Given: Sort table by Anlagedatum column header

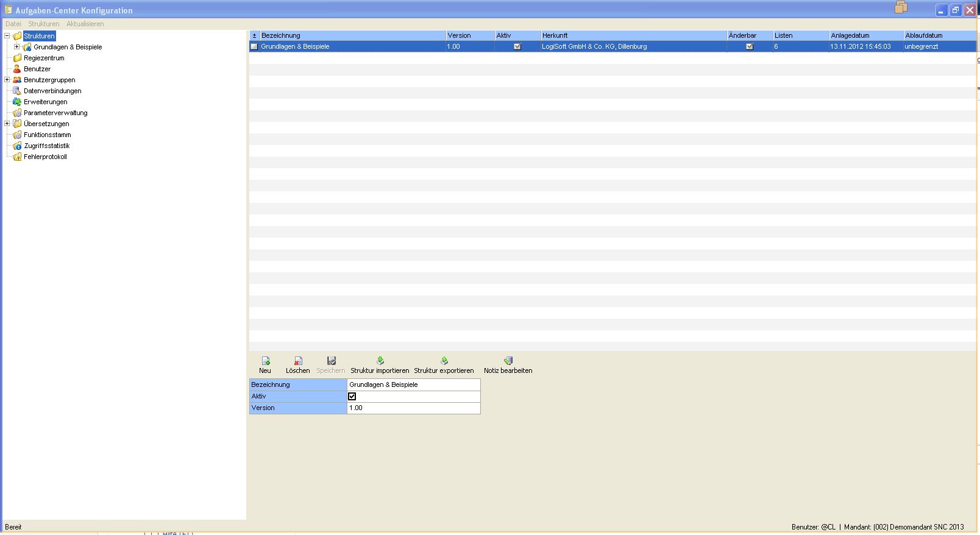Looking at the screenshot, I should point(866,35).
